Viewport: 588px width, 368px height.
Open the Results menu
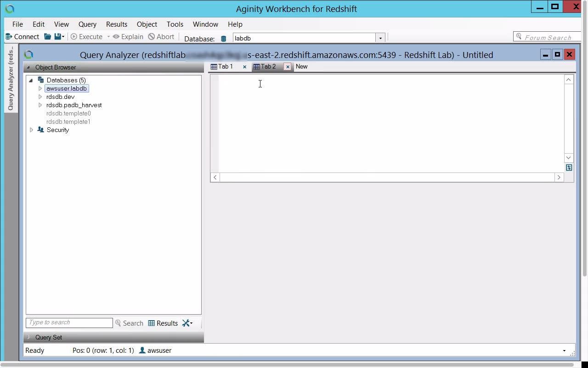tap(117, 24)
